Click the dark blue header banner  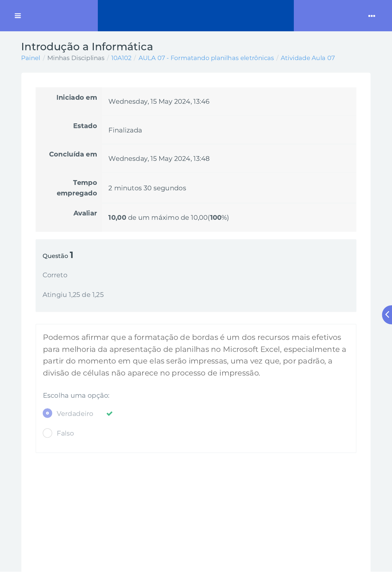point(196,16)
